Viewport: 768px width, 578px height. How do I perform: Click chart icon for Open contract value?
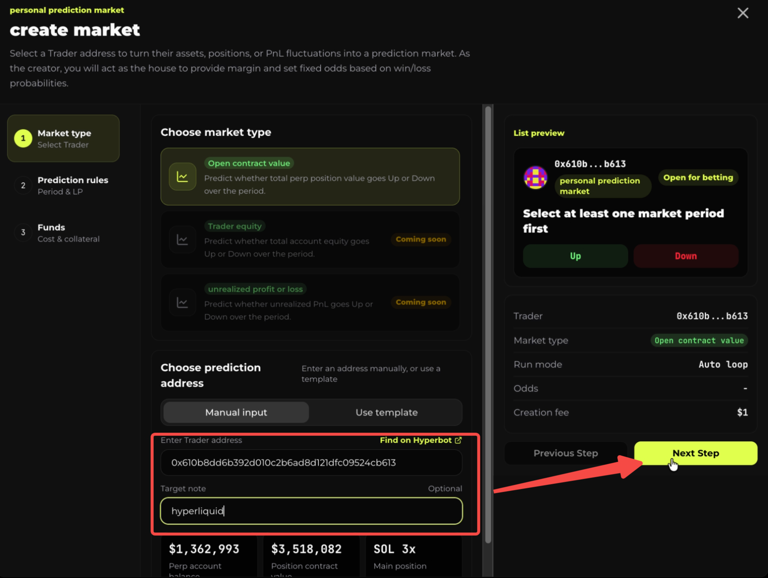(x=182, y=177)
